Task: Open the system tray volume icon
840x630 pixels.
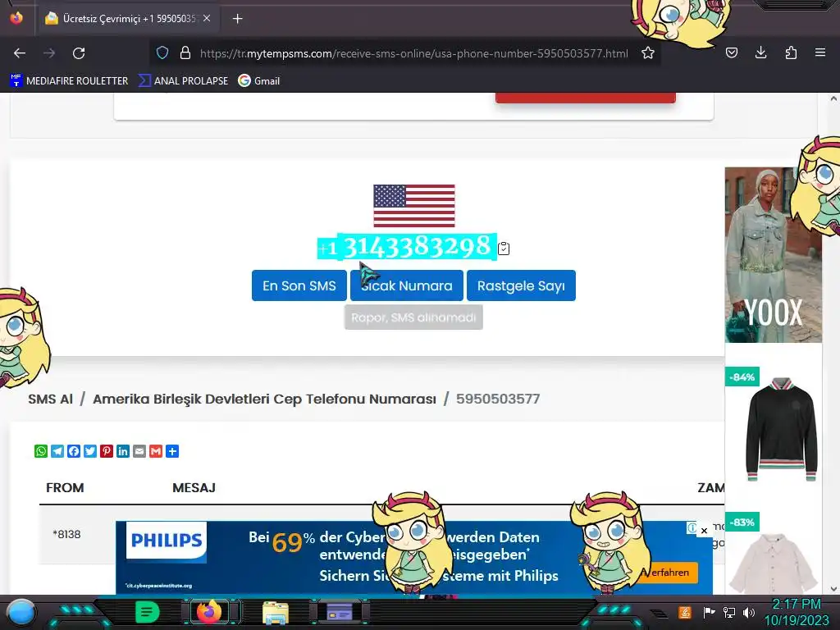Action: click(x=748, y=612)
